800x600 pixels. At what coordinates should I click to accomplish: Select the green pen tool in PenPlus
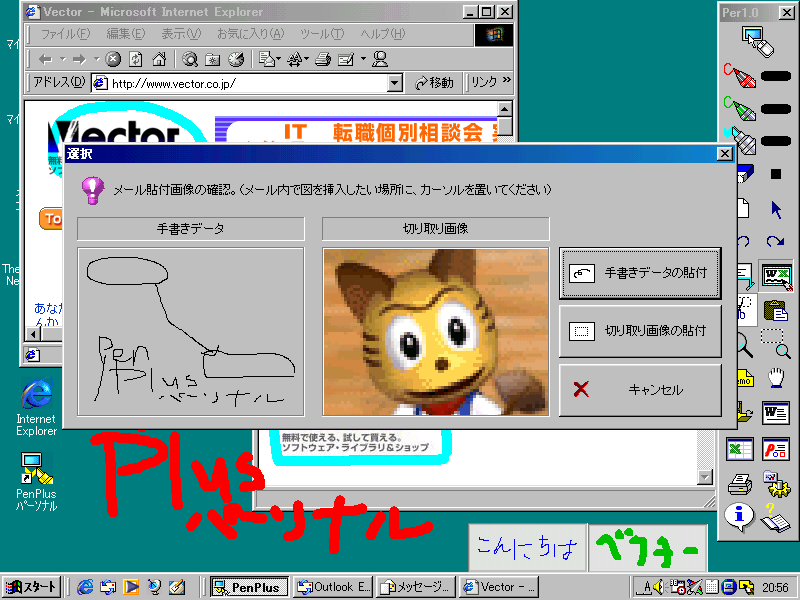(x=740, y=108)
